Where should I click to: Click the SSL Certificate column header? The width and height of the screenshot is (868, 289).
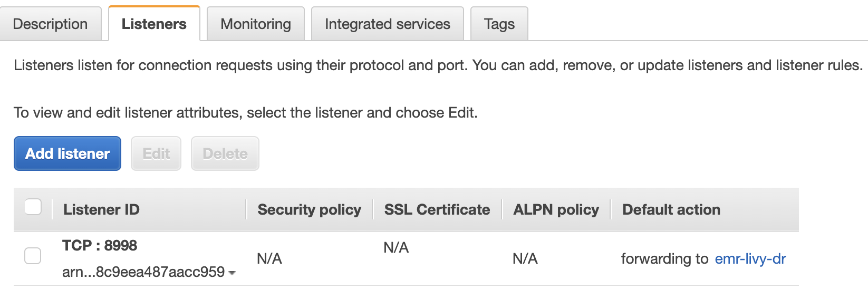[437, 209]
